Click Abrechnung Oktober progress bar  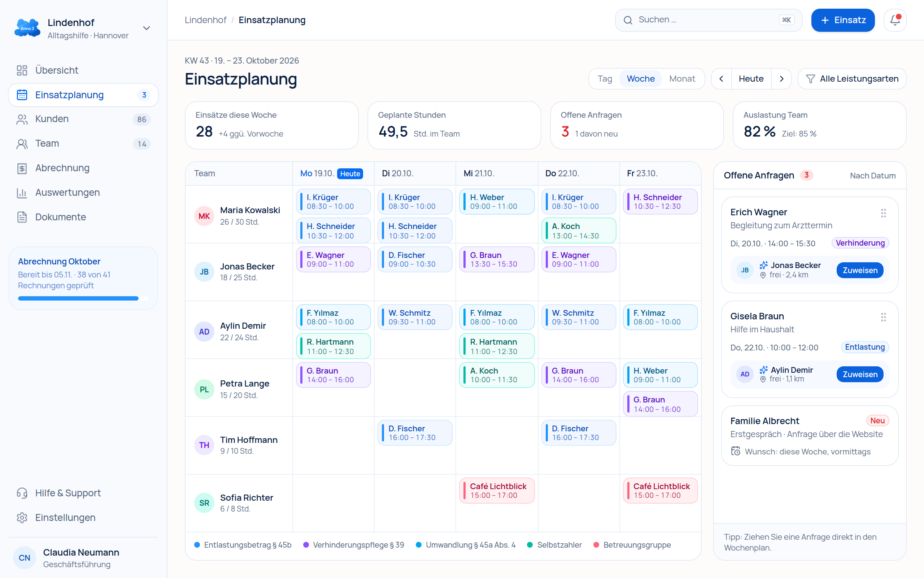point(83,298)
